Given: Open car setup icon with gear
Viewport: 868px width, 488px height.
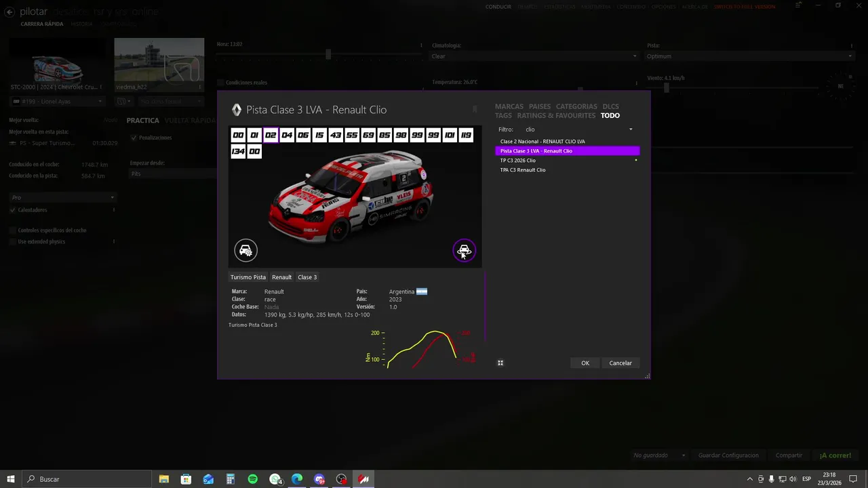Looking at the screenshot, I should (245, 250).
